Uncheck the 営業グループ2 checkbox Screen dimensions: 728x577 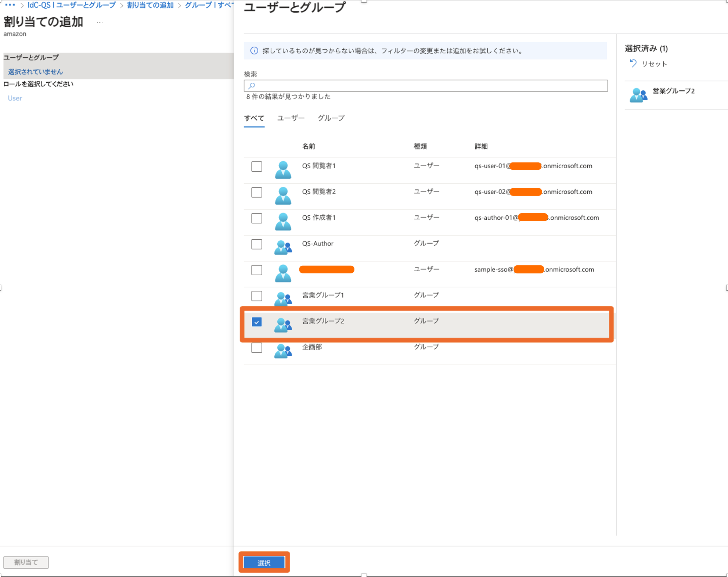[257, 322]
